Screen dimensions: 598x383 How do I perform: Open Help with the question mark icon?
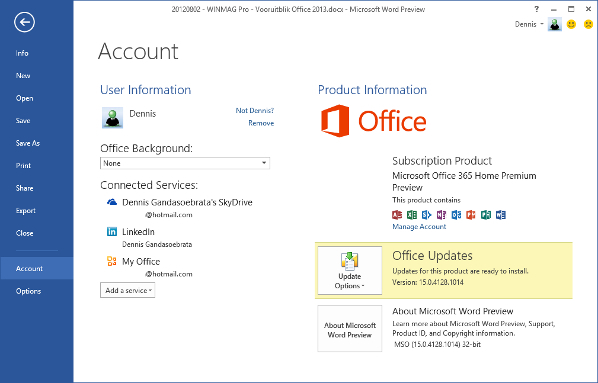tap(537, 9)
